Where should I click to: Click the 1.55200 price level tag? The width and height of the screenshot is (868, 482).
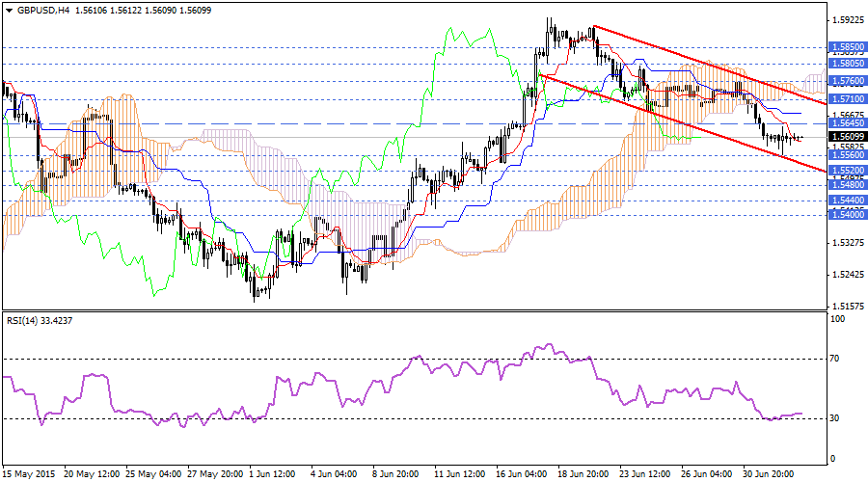[x=846, y=170]
